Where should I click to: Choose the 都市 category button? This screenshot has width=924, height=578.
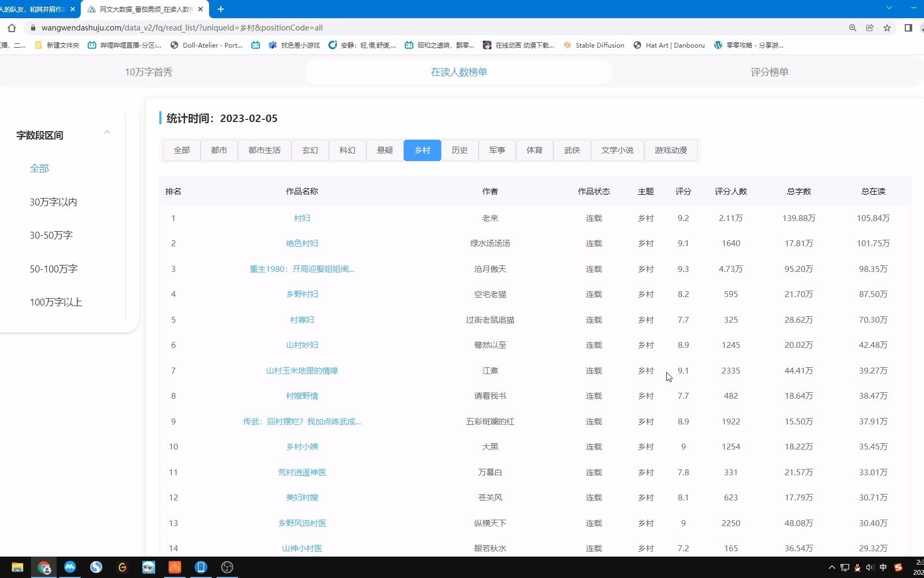tap(219, 150)
